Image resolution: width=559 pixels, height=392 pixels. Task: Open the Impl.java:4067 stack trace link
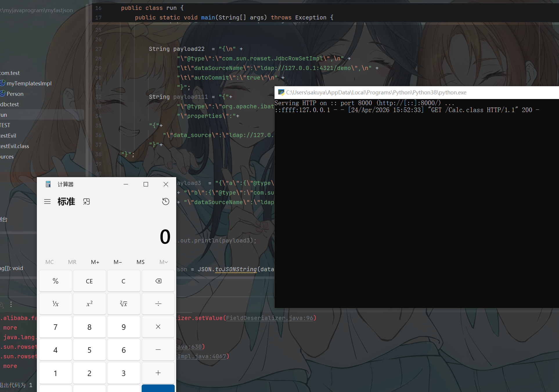pyautogui.click(x=202, y=356)
